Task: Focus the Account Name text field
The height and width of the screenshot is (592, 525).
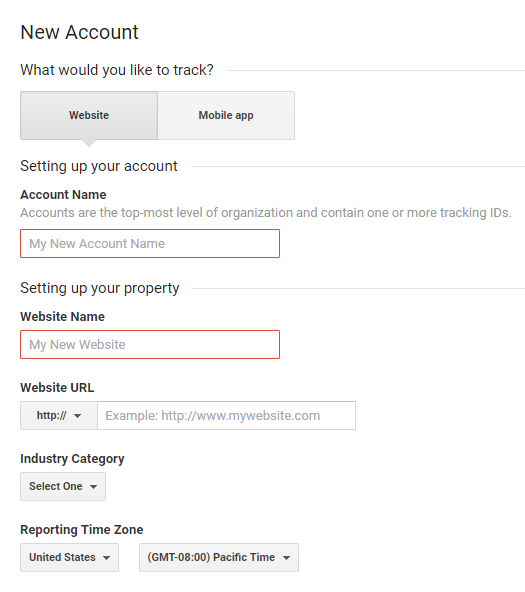Action: (150, 244)
